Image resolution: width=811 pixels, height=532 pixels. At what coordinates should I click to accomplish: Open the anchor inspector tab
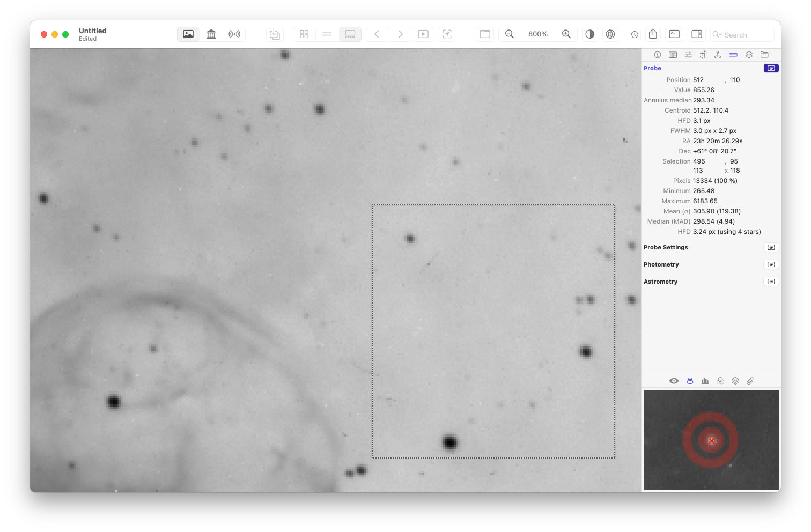click(718, 55)
